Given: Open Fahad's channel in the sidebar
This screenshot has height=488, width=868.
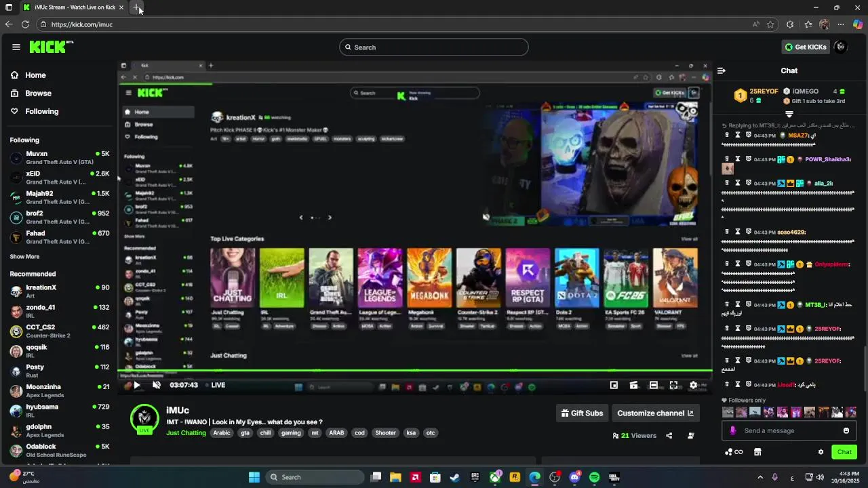Looking at the screenshot, I should 60,237.
